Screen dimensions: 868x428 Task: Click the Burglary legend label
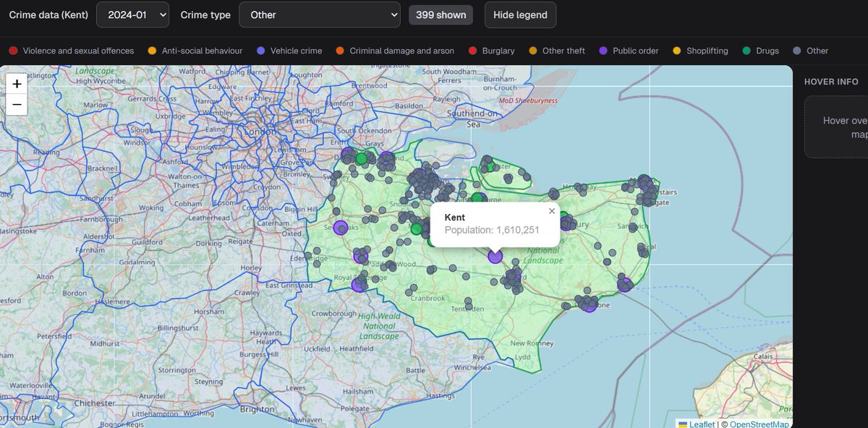pos(498,51)
